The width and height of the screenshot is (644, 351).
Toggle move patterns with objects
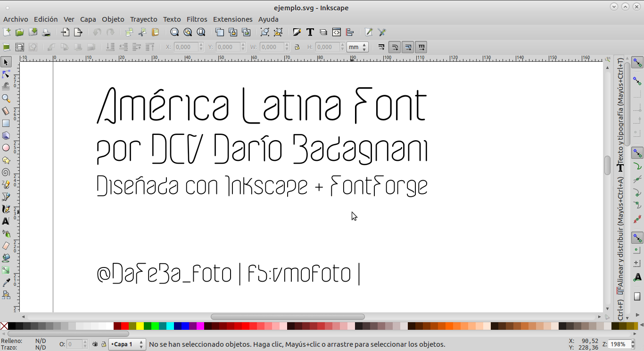pyautogui.click(x=421, y=47)
